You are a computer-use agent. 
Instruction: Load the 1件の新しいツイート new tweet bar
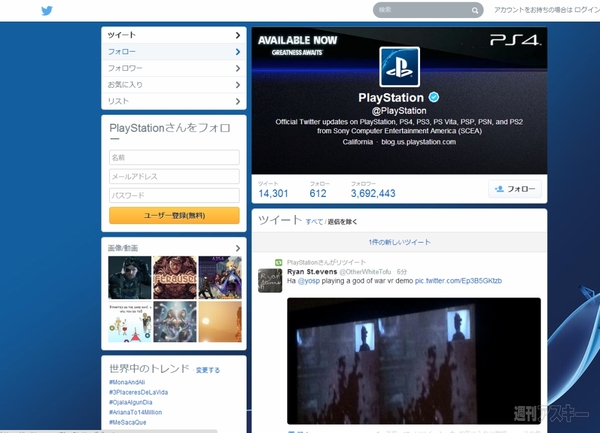(x=399, y=242)
